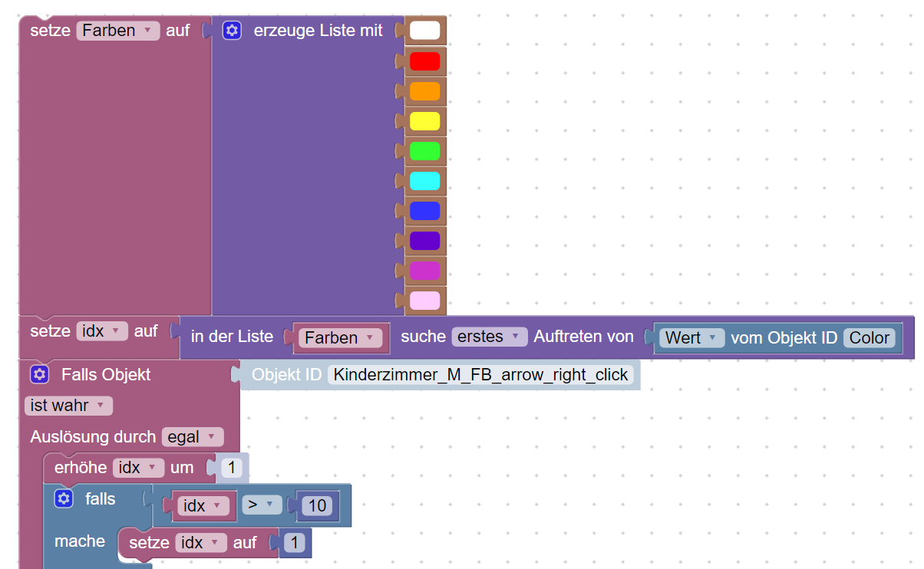Pick the orange color swatch
The height and width of the screenshot is (569, 924).
[x=425, y=91]
